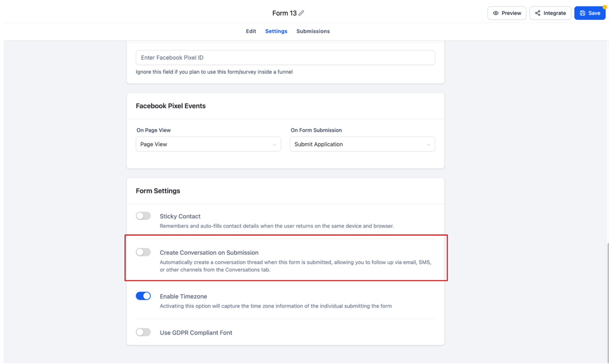Click the floppy disk icon on Save
Viewport: 609px width, 364px height.
(x=582, y=13)
